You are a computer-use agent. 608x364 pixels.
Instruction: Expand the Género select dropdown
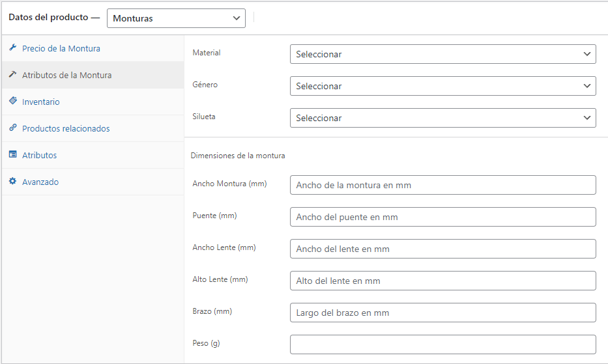tap(443, 86)
